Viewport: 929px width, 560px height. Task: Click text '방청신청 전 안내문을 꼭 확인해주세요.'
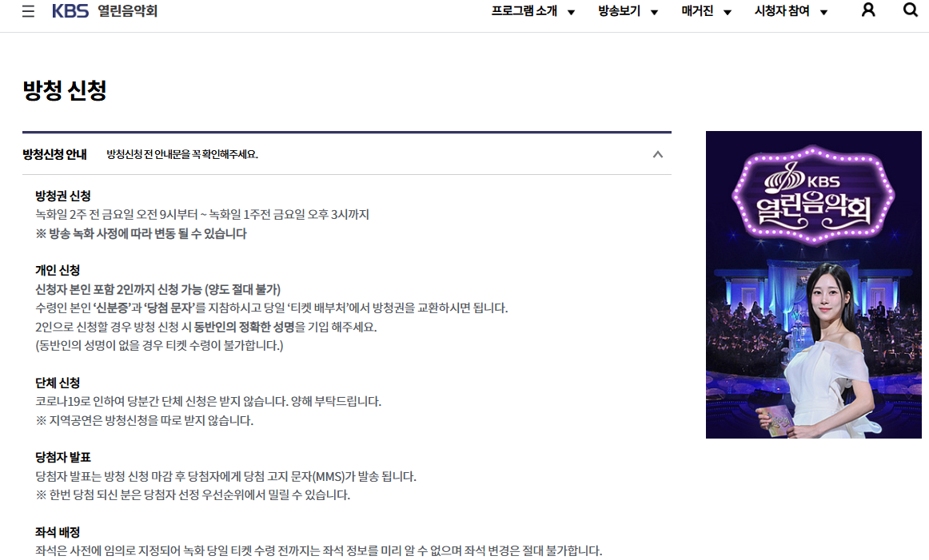182,154
